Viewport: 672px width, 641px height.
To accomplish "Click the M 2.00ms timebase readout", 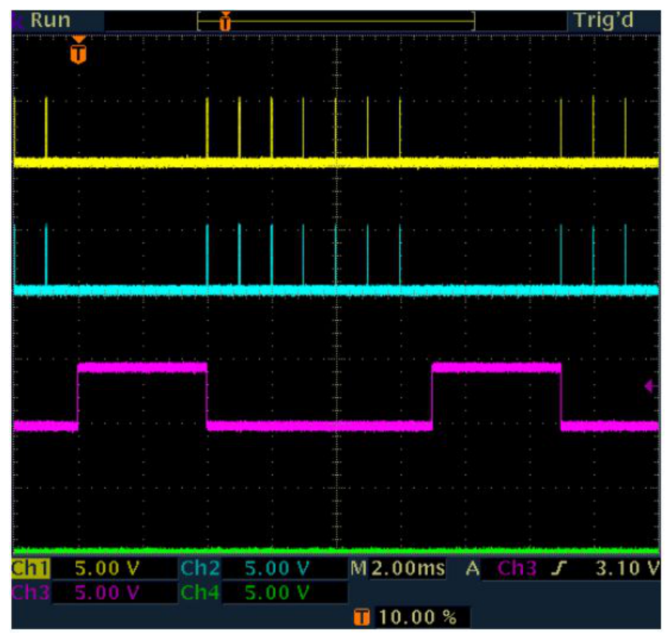I will [398, 568].
